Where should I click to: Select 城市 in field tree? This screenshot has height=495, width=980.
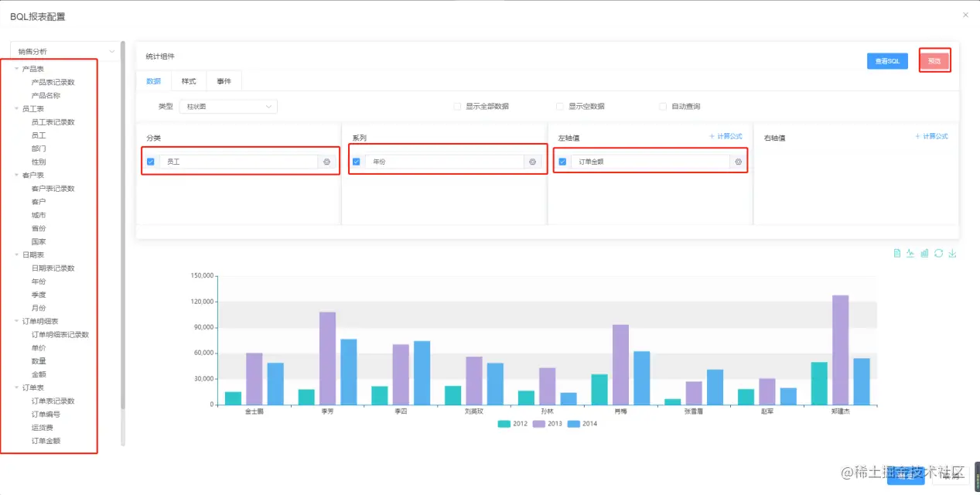(x=38, y=215)
